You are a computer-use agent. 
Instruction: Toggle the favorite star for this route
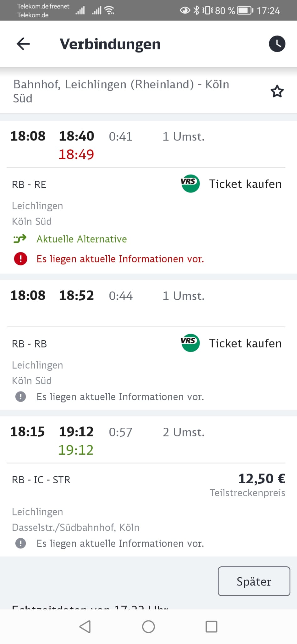click(277, 92)
